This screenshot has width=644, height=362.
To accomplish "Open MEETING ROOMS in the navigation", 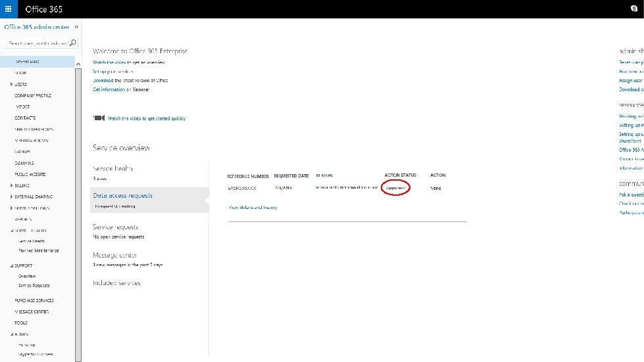I will (x=31, y=141).
